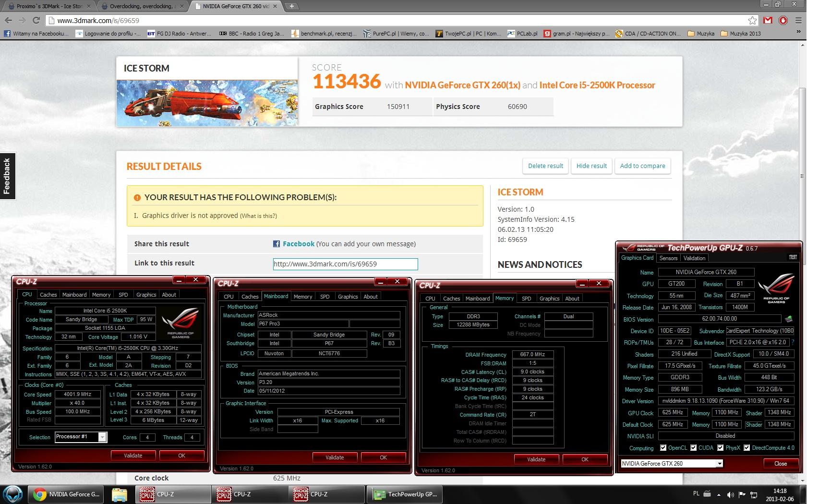Screen dimensions: 818x504
Task: Open the Caches tab in first CPU-Z
Action: (48, 295)
